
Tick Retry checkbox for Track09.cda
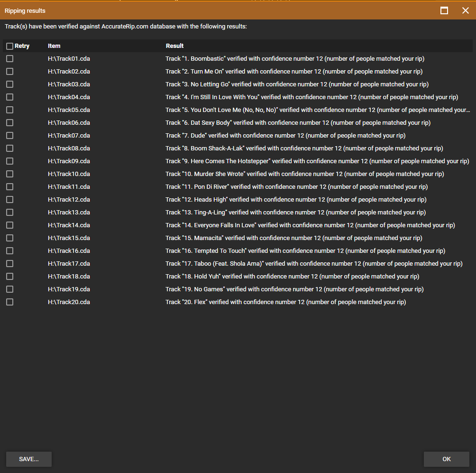click(9, 161)
